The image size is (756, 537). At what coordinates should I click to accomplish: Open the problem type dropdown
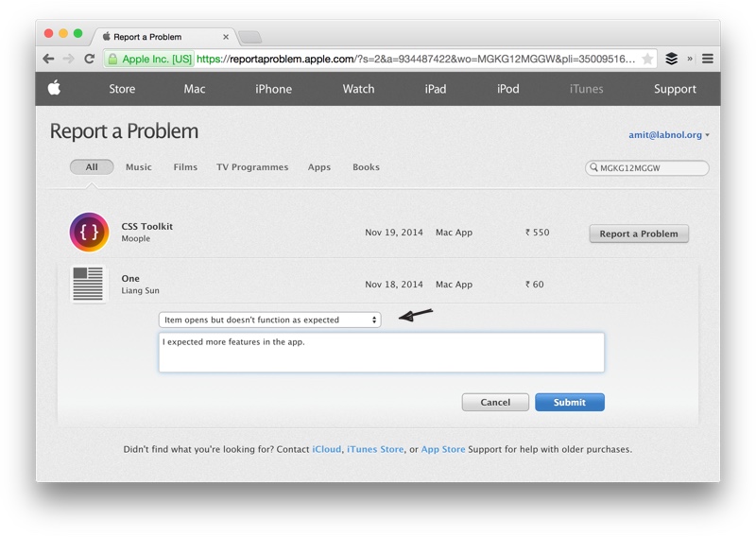click(270, 320)
